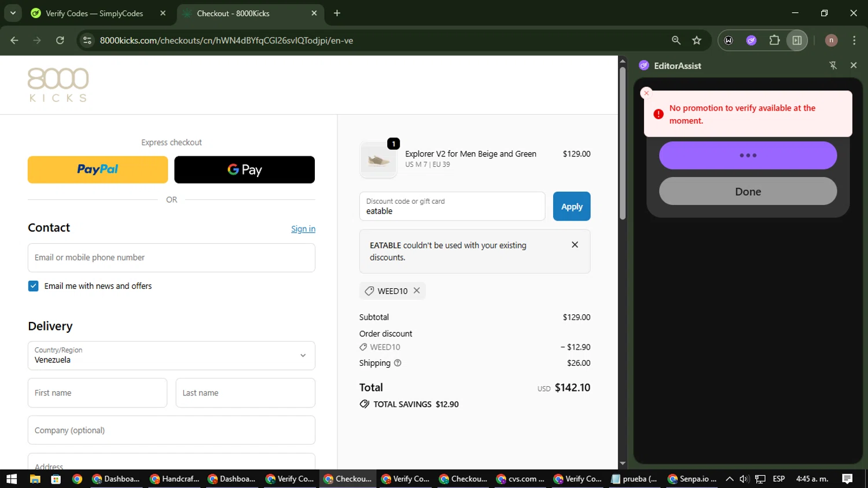Click the browser forward arrow

37,40
